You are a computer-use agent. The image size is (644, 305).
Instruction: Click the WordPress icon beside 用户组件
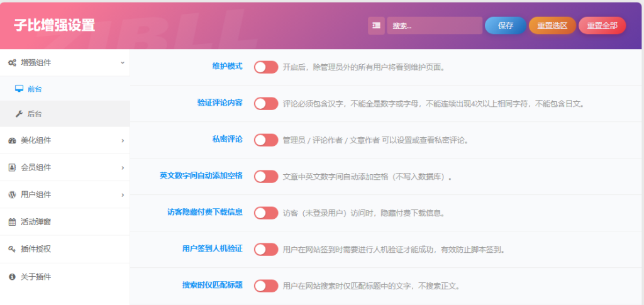(x=13, y=194)
